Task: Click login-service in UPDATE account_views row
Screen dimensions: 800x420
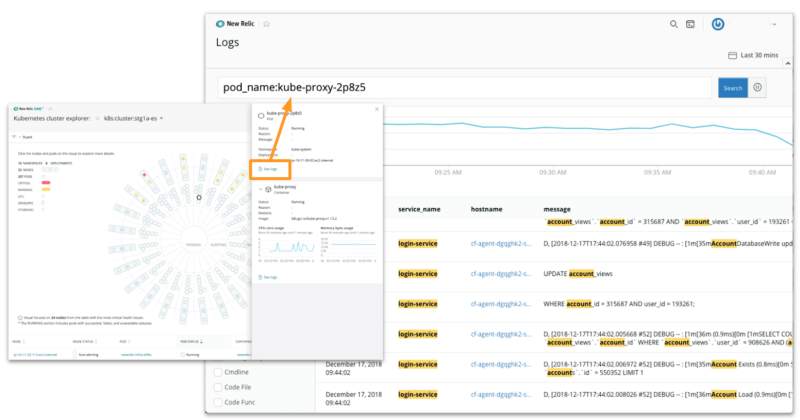Action: coord(418,274)
